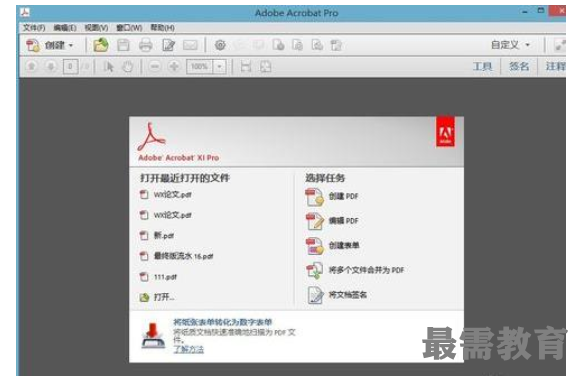Viewport: 574px width, 383px height.
Task: Open recent file 新.pdf
Action: click(157, 235)
